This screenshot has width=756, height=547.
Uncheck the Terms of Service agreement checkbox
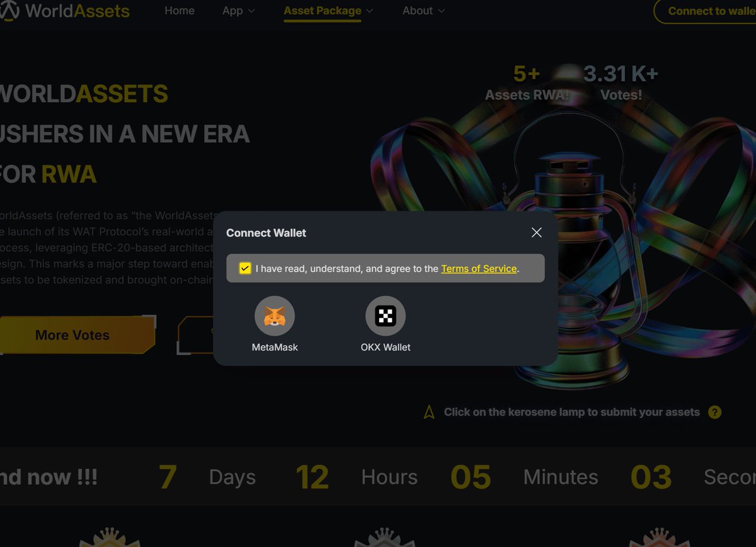coord(245,269)
